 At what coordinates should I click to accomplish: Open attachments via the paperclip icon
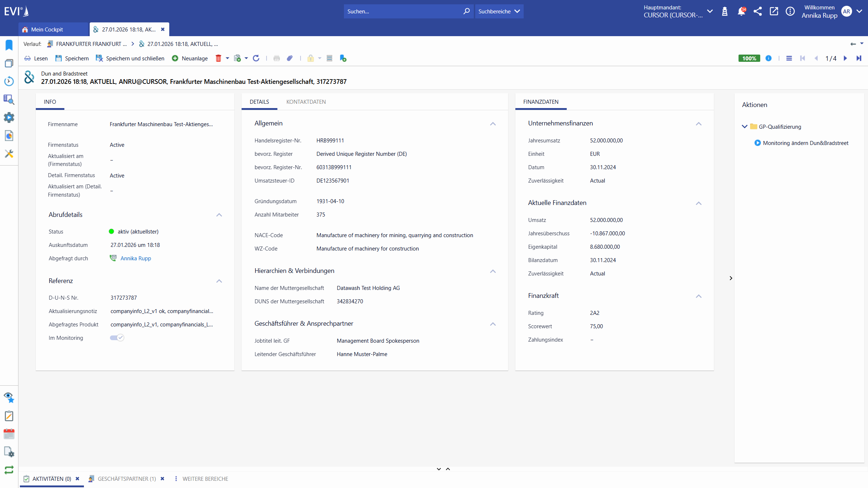(289, 58)
